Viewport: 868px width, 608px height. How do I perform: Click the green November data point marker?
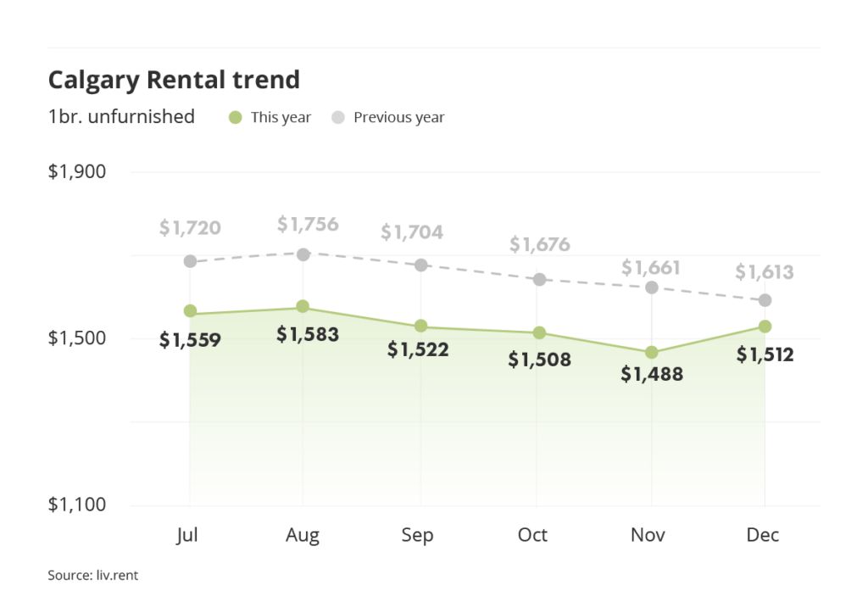coord(651,352)
